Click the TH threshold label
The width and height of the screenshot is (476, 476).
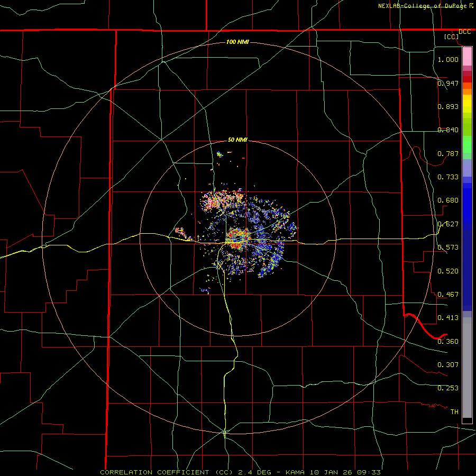tap(454, 412)
